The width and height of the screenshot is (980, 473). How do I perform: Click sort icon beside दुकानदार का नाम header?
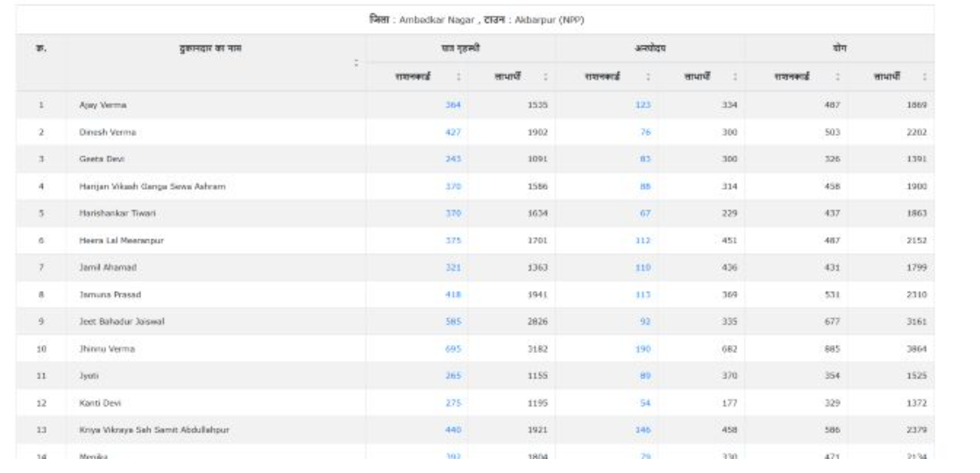(356, 63)
